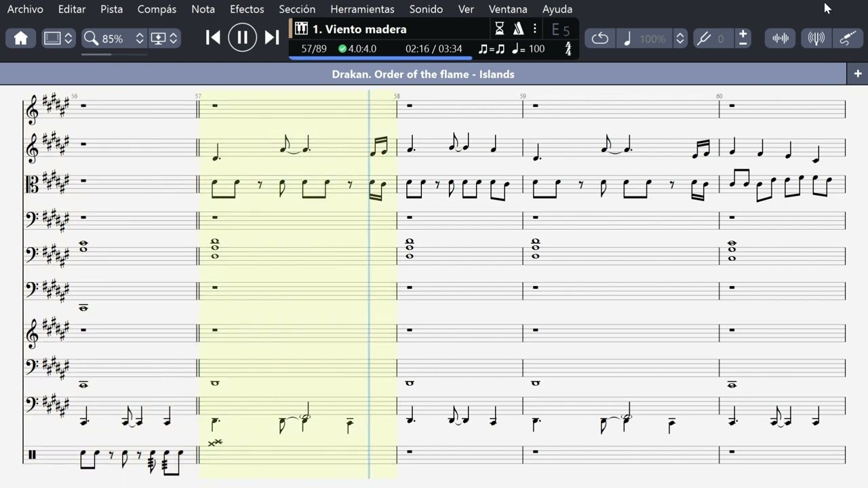Click the bar counter 57/89
868x488 pixels.
314,49
